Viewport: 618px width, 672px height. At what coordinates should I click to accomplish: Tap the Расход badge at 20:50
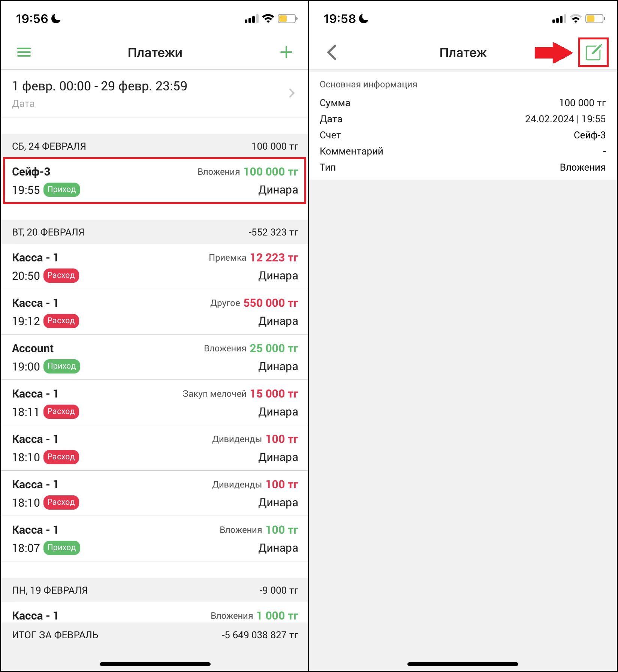pyautogui.click(x=61, y=275)
